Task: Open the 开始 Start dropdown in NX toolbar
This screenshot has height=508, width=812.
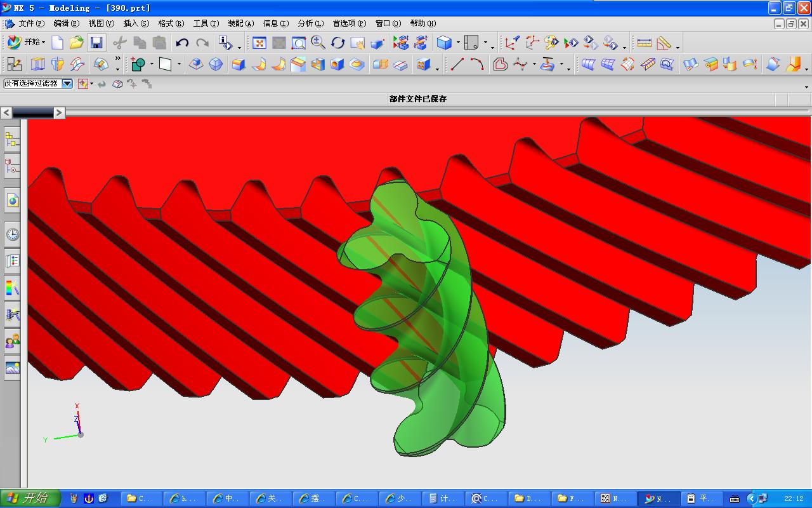Action: (25, 43)
